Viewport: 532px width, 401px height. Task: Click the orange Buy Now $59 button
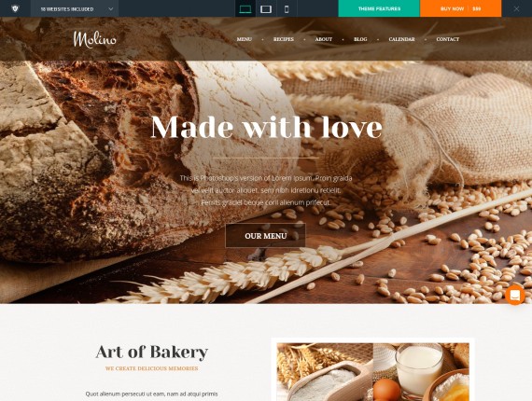coord(460,8)
